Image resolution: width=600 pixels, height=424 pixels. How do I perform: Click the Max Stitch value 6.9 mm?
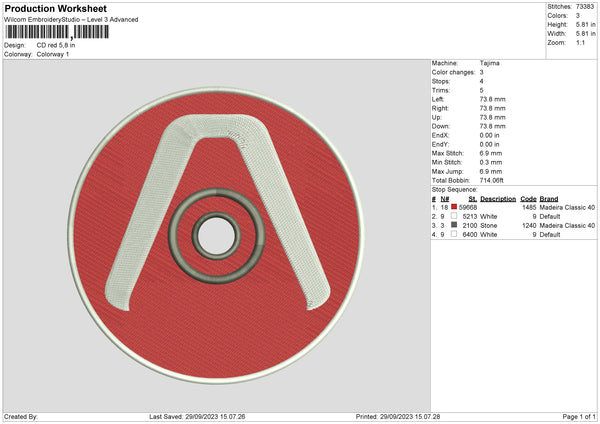tap(491, 153)
